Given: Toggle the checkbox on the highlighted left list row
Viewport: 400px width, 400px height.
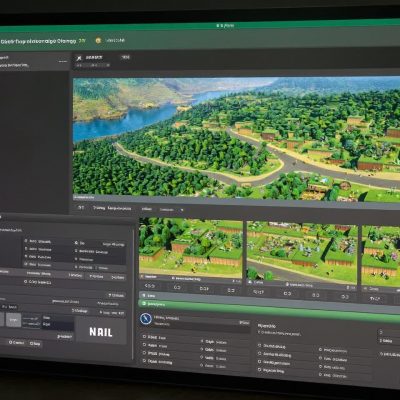Looking at the screenshot, I should pyautogui.click(x=26, y=264).
